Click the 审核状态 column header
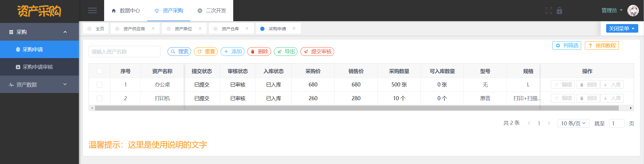 [238, 71]
